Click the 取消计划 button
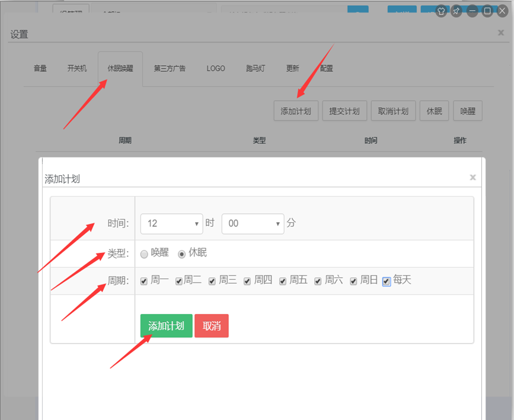 click(x=393, y=111)
